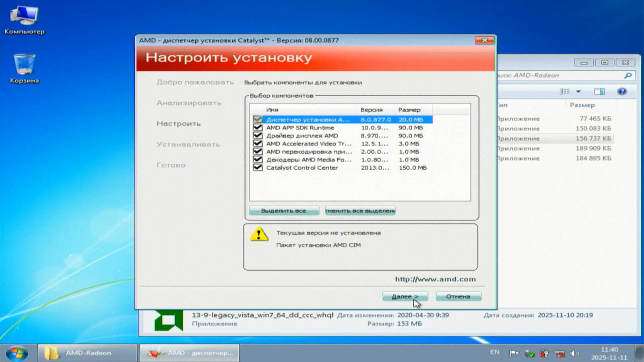Click the Имя column header in component list
The width and height of the screenshot is (644, 362).
310,109
